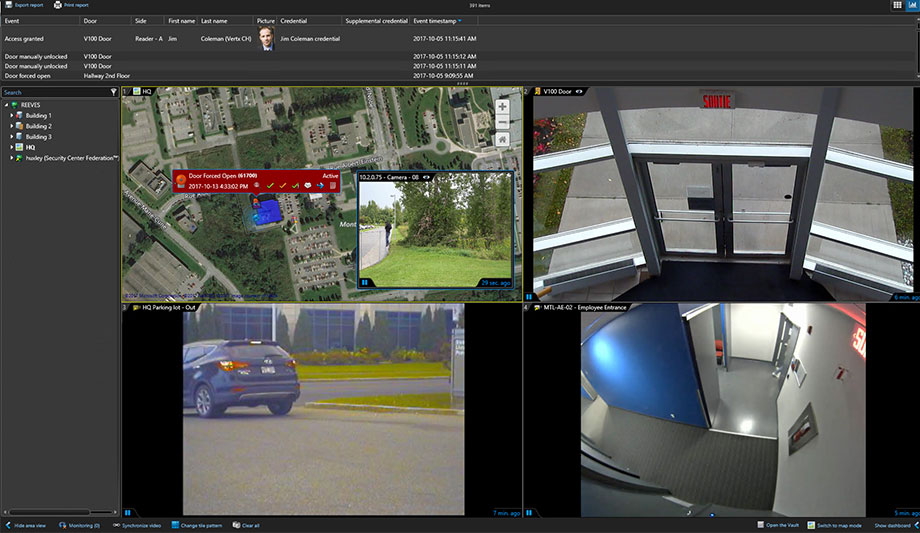Screen dimensions: 920x533
Task: Pause the HQ Parking lot video tile
Action: [x=128, y=512]
